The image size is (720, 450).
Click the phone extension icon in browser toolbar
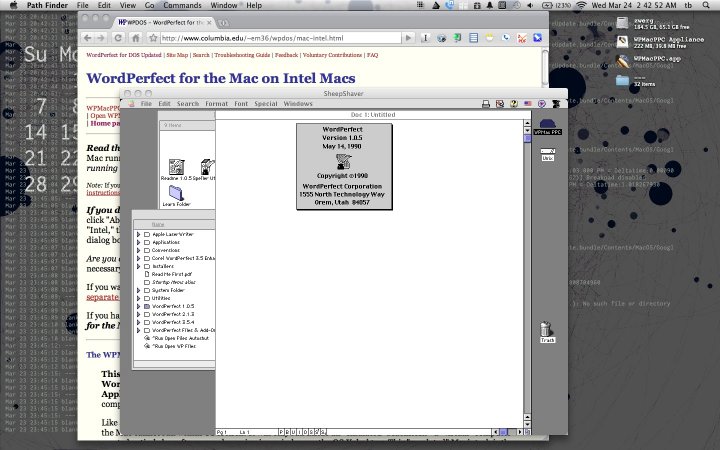pyautogui.click(x=506, y=38)
